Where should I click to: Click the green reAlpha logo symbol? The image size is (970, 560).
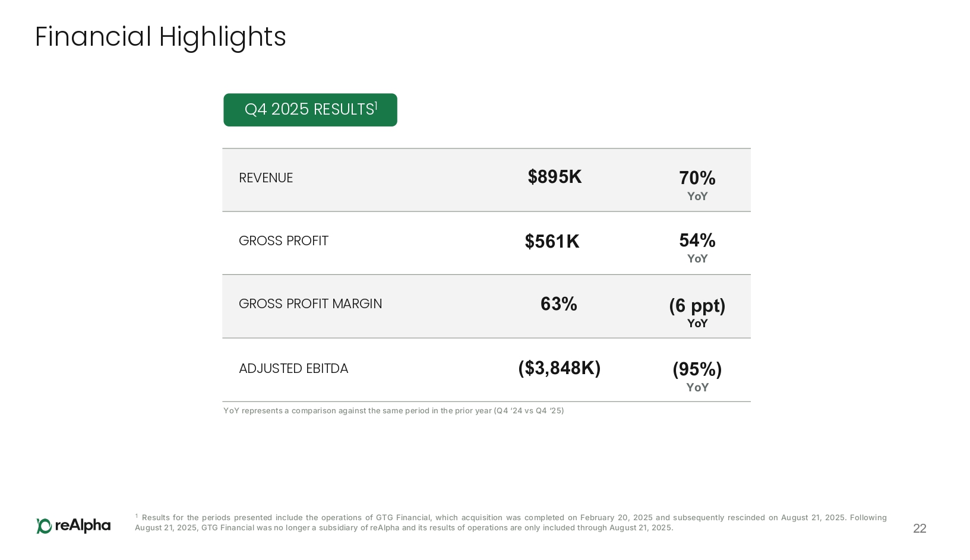click(44, 526)
